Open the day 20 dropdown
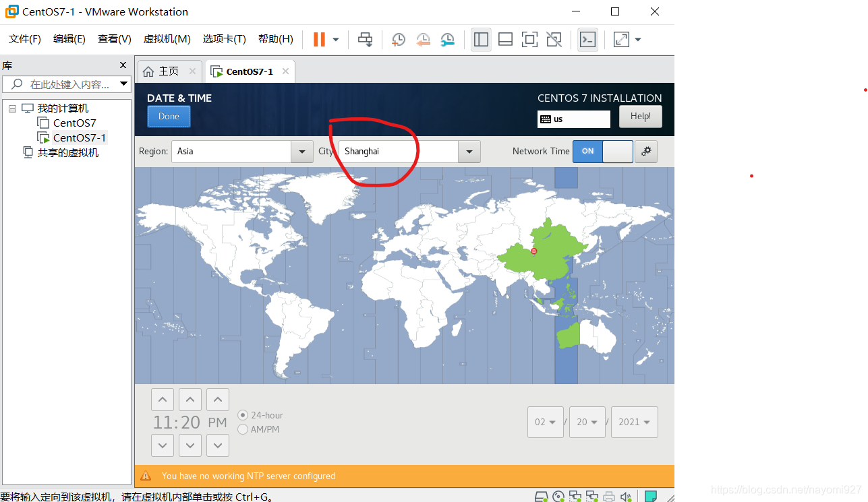Viewport: 868px width, 502px height. (587, 422)
